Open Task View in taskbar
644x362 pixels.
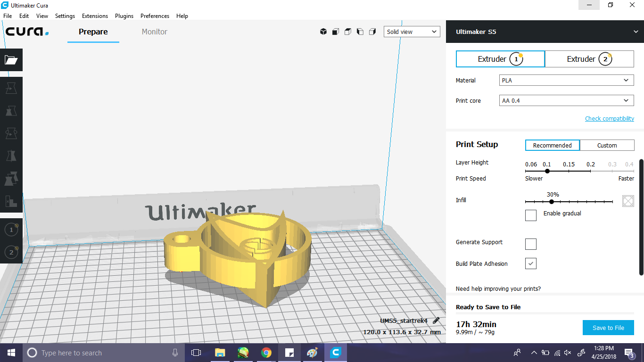click(196, 353)
